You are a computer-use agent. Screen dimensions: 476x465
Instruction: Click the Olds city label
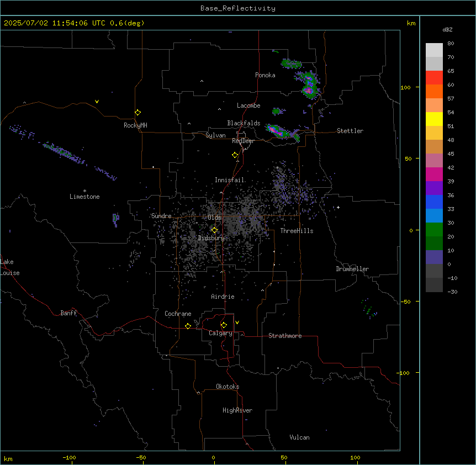pos(214,218)
